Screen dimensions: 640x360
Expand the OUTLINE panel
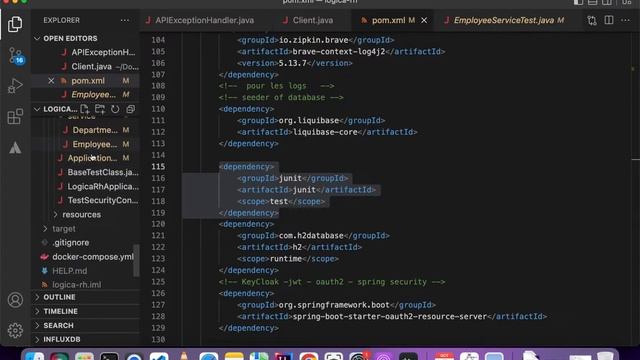[59, 297]
